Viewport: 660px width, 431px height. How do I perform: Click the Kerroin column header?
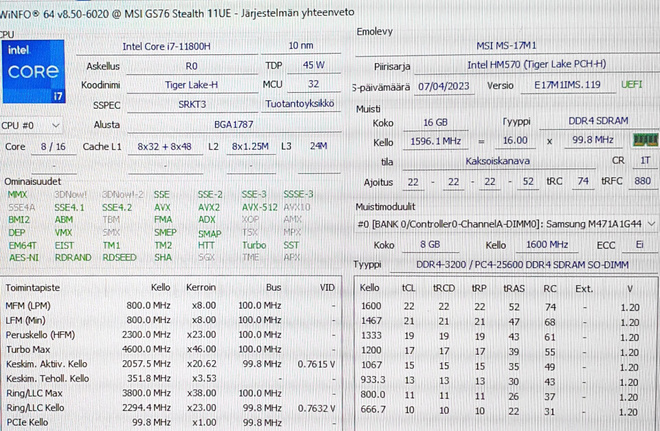click(x=201, y=287)
